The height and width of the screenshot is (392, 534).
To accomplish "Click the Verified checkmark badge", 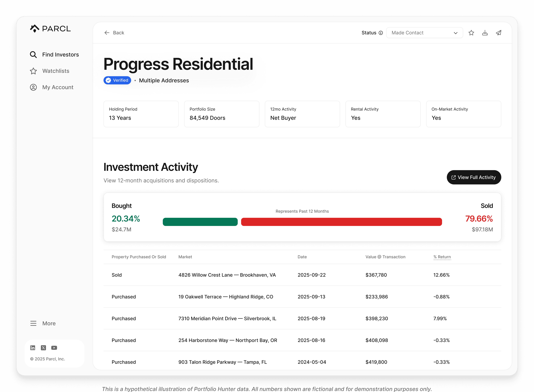I will point(117,80).
